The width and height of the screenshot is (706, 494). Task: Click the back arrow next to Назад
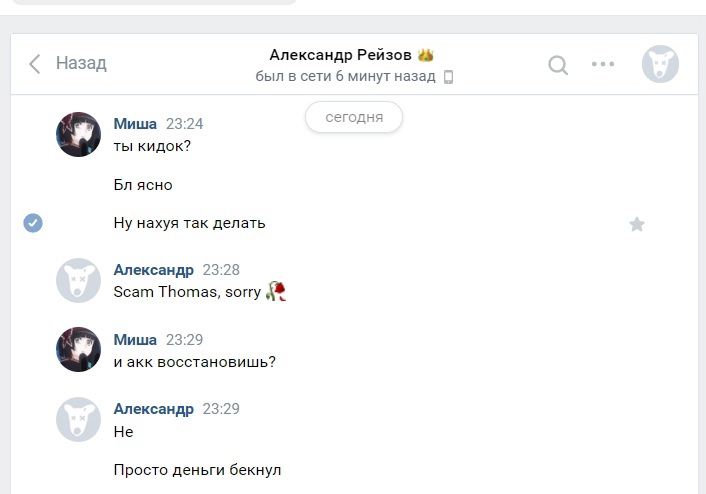point(35,64)
